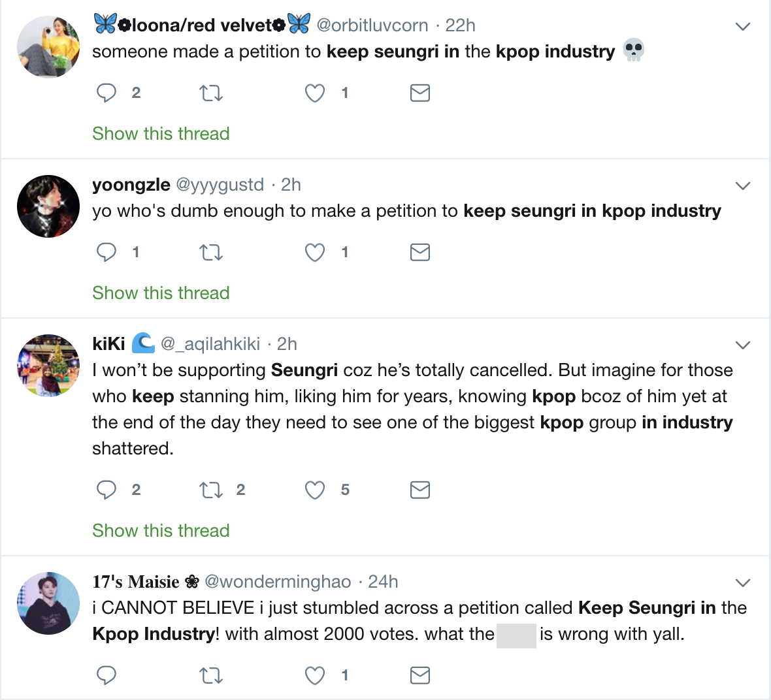Like the orbitluvcorn tweet

tap(315, 93)
